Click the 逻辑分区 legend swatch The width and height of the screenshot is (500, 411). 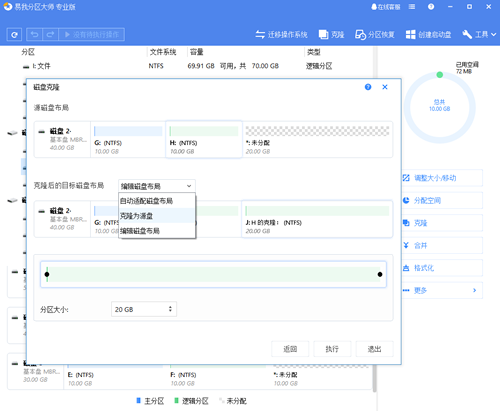[176, 400]
